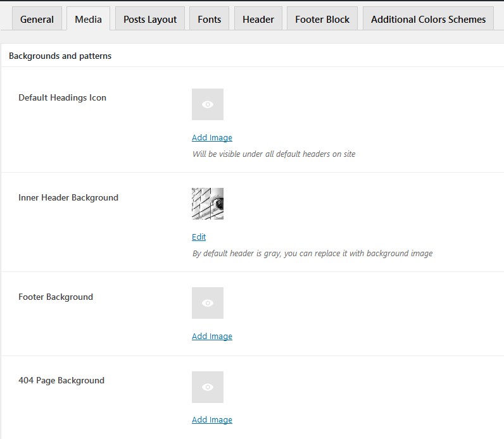Click hint 'Will be visible under all default headers'
This screenshot has height=439, width=504.
point(274,154)
